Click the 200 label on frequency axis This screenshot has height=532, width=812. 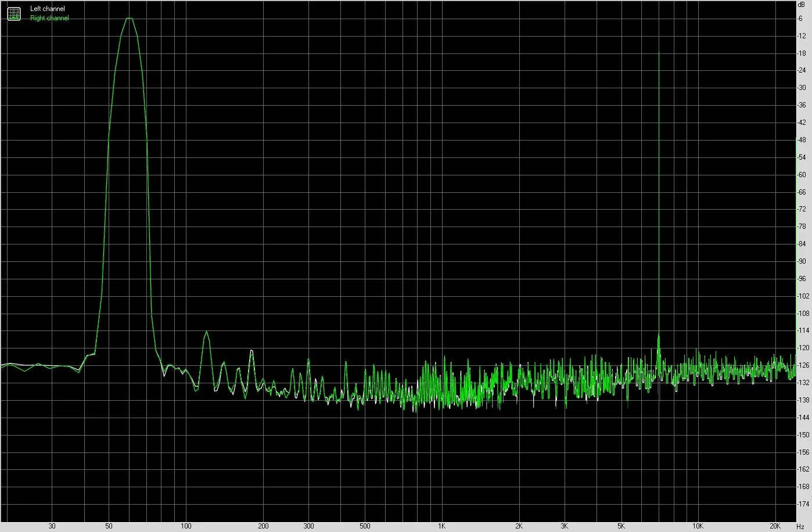(263, 526)
